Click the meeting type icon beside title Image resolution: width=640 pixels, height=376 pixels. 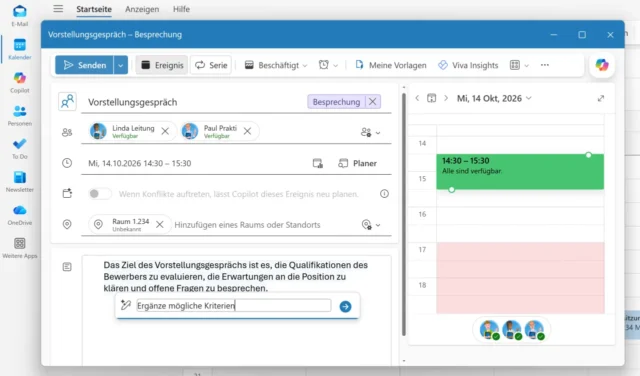click(67, 102)
